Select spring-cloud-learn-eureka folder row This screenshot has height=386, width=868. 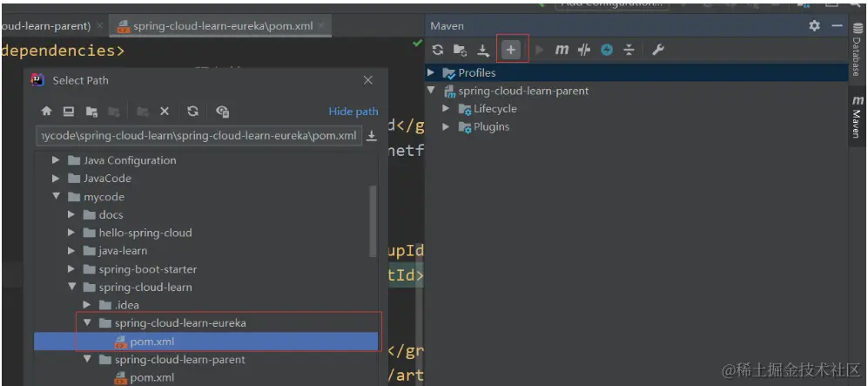[206, 323]
